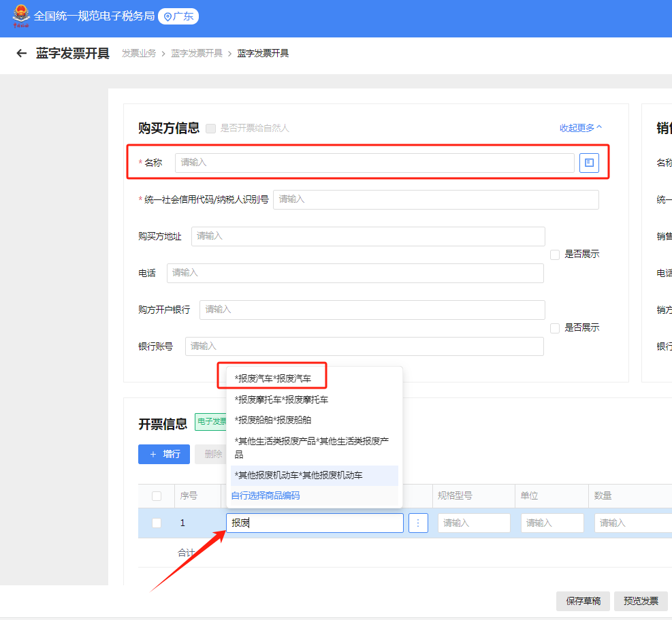Viewport: 672px width, 620px height.
Task: Go to the greyed 蓝字发票开具 breadcrumb
Action: [197, 53]
